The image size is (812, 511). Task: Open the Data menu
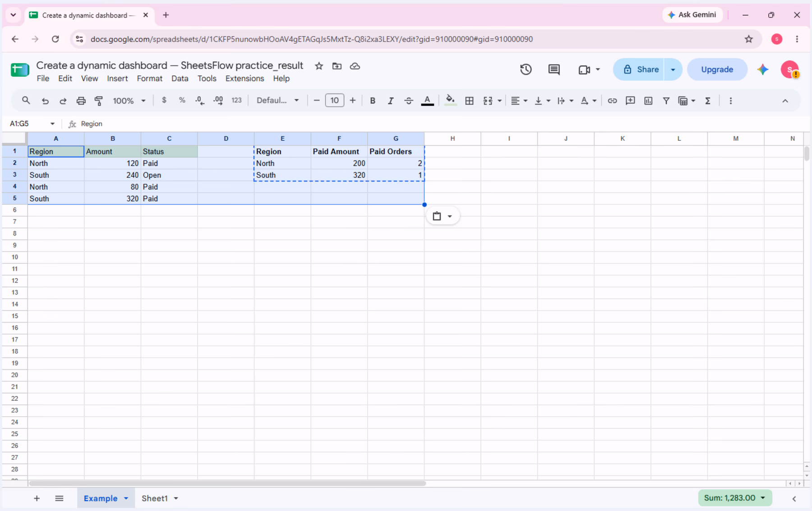click(x=180, y=79)
